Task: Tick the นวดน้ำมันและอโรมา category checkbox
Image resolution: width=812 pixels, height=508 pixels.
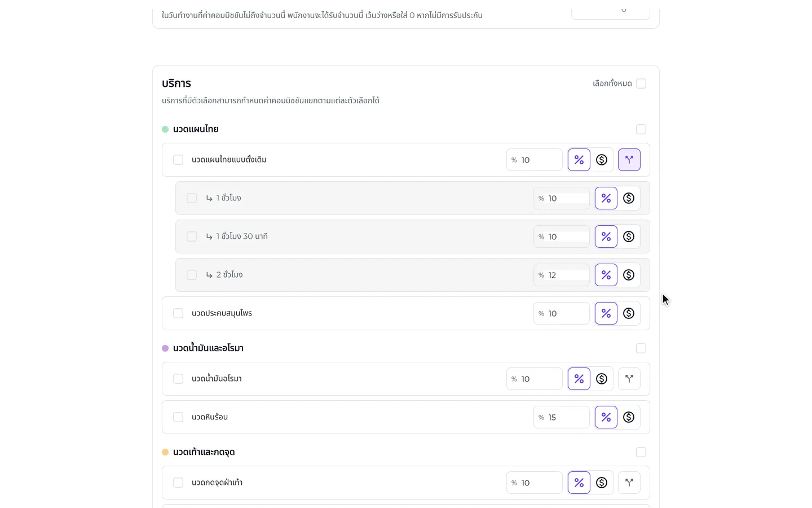Action: click(x=641, y=348)
